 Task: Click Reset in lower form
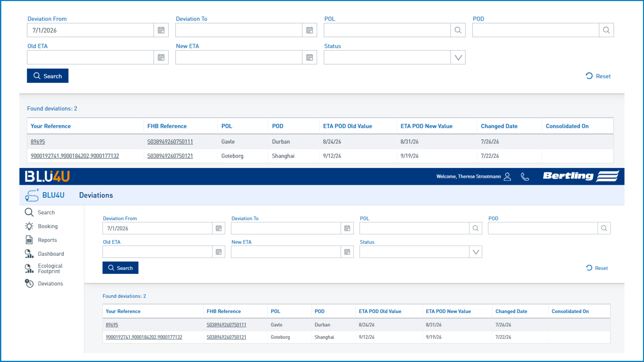597,268
